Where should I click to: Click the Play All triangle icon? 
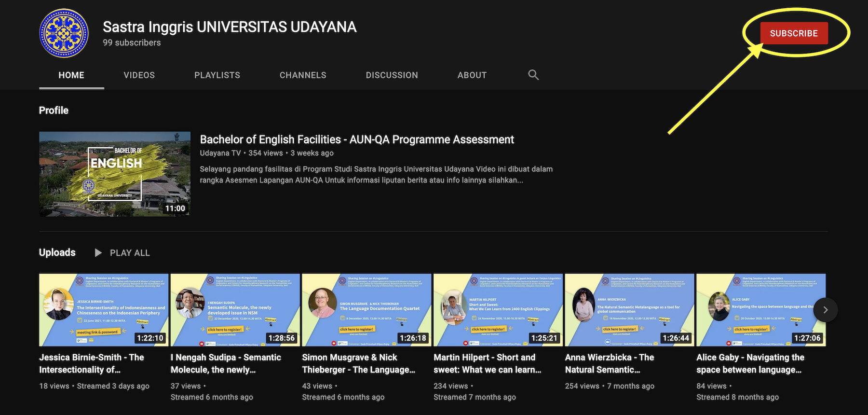[x=98, y=253]
